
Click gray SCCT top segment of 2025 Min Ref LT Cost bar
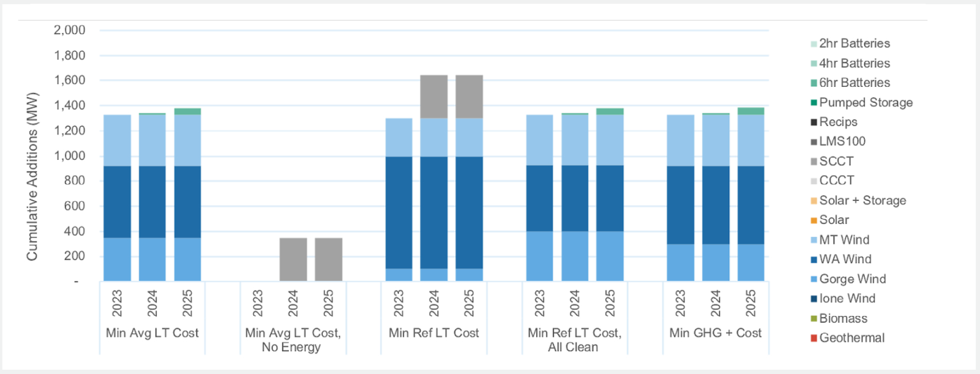pyautogui.click(x=469, y=97)
